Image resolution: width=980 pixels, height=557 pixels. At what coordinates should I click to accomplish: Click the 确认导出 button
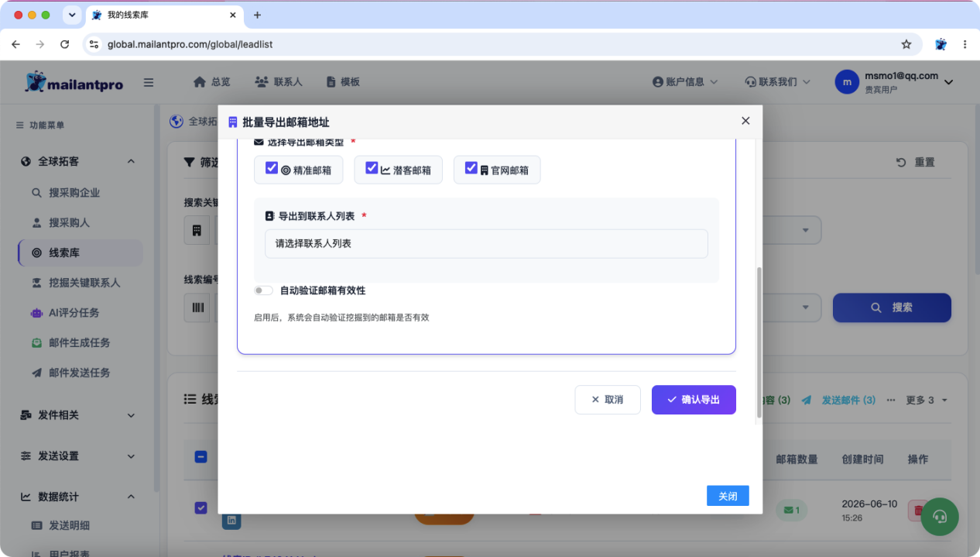[x=694, y=400]
